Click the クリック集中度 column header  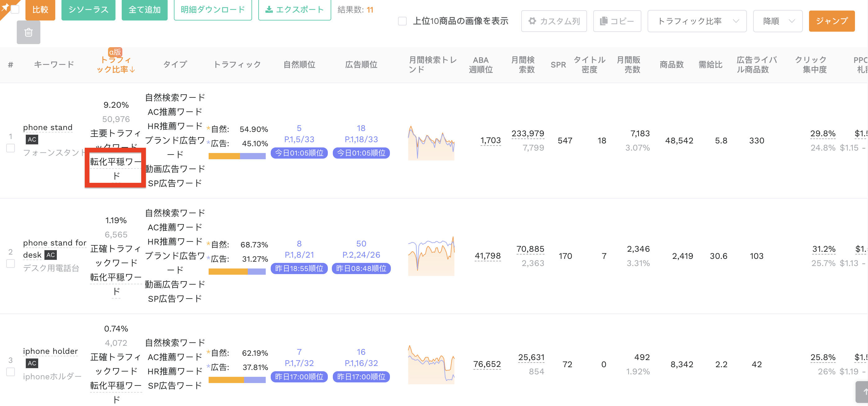click(x=811, y=64)
